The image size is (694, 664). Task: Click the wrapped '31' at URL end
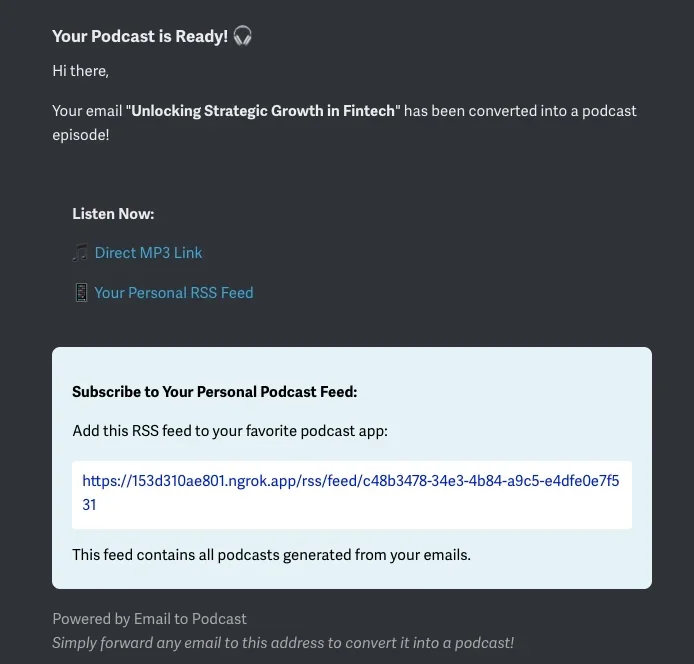pos(90,505)
